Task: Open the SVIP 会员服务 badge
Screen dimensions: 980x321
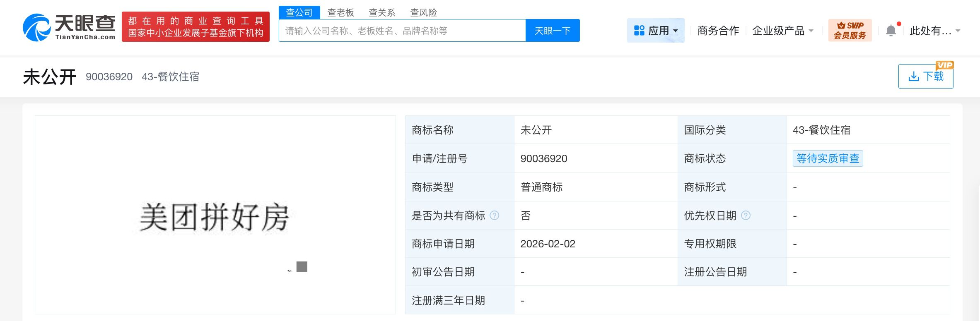Action: coord(850,31)
